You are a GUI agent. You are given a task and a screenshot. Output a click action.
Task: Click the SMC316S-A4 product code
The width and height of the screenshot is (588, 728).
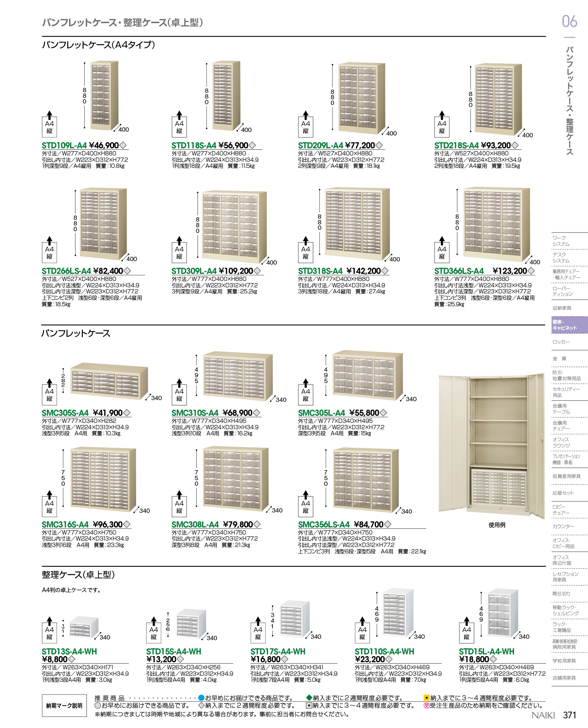65,525
